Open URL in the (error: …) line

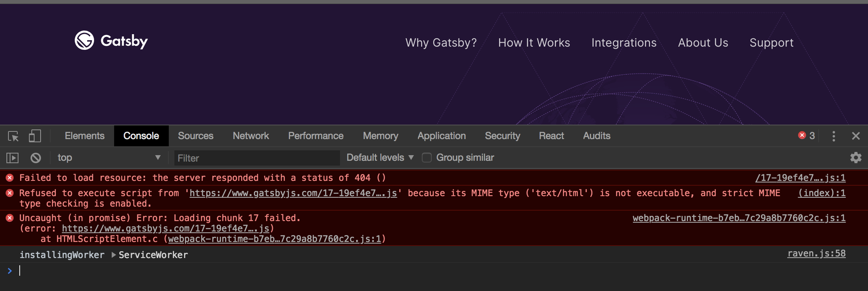166,228
